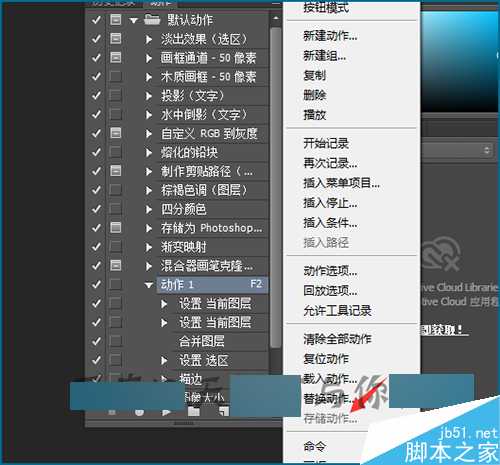Expand the 设置 选区 step
Image resolution: width=500 pixels, height=465 pixels.
point(164,361)
